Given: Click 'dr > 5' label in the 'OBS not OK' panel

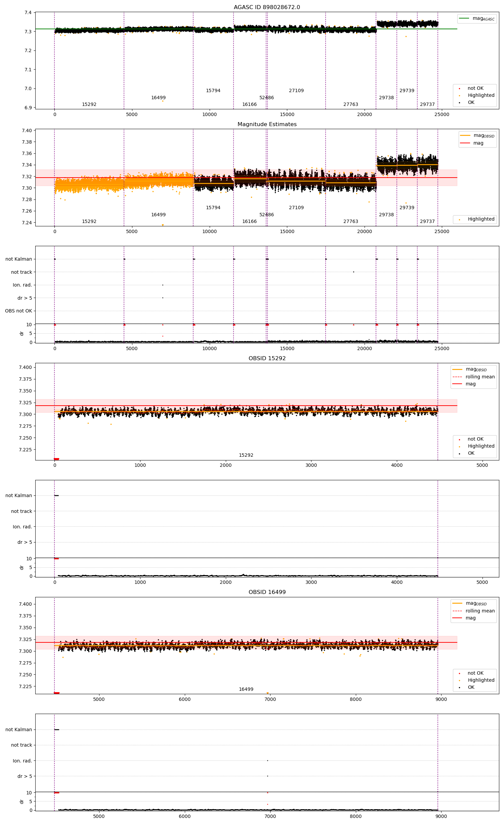Looking at the screenshot, I should pos(25,298).
